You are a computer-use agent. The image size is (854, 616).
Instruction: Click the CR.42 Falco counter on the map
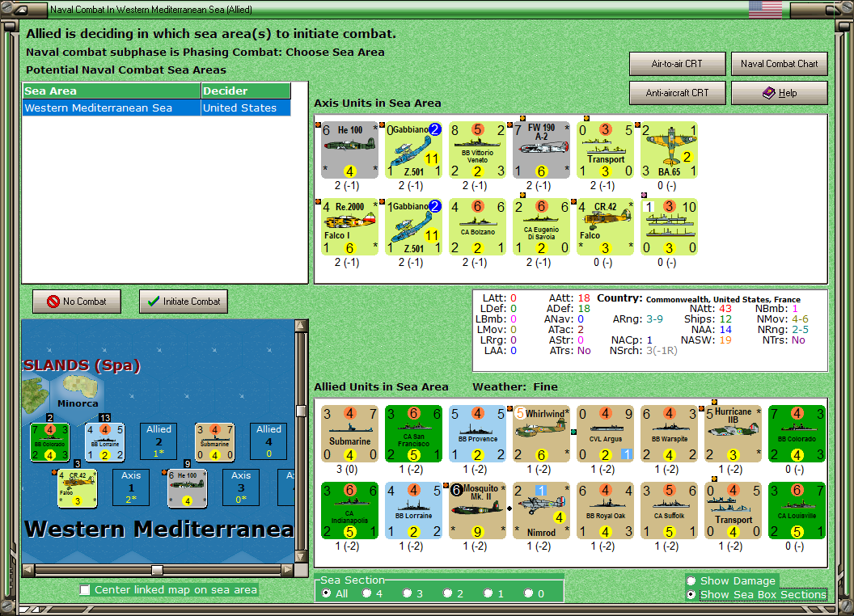[78, 488]
